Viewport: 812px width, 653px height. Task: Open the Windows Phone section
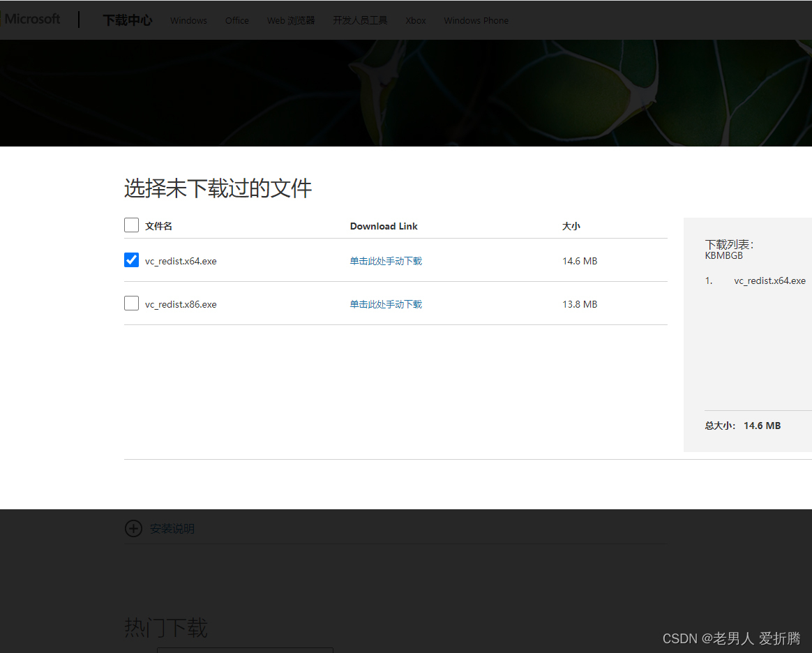point(476,20)
